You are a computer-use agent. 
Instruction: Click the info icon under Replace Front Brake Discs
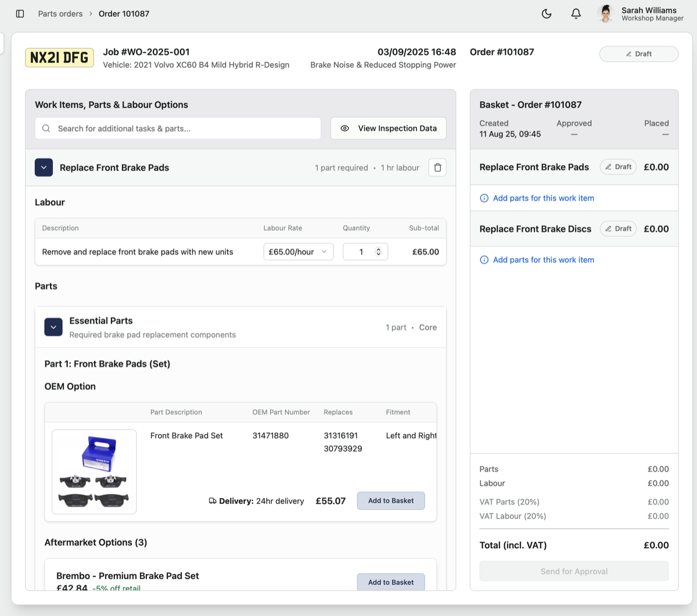click(x=484, y=260)
